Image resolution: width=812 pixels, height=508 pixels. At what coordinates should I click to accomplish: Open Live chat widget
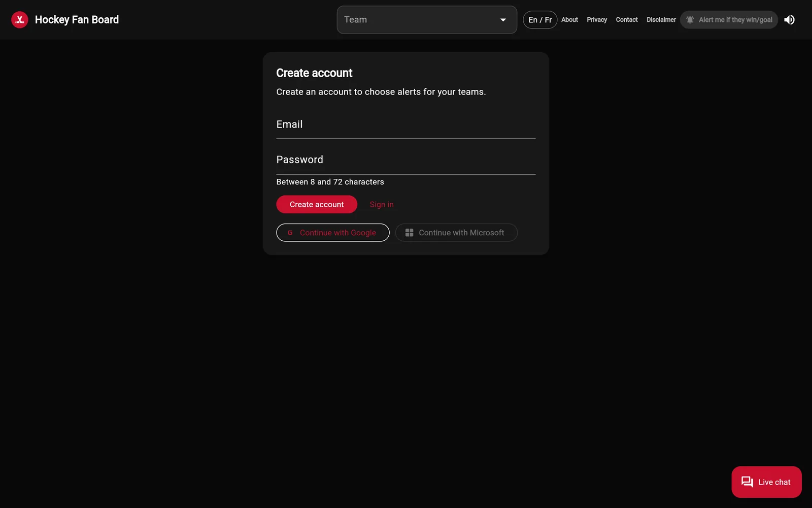(x=766, y=482)
